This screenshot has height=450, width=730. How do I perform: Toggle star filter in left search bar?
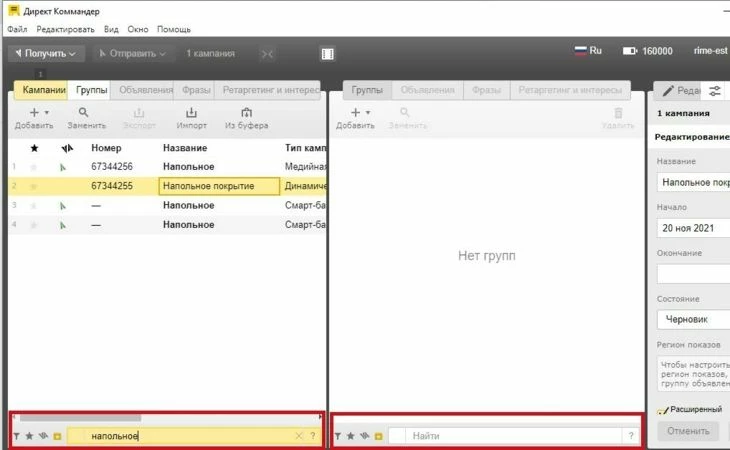point(29,436)
